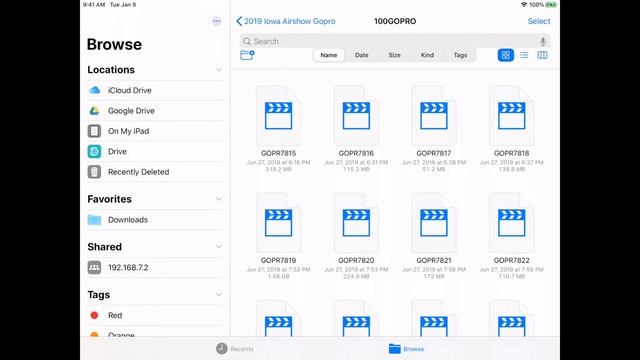Create a new folder with the folder-plus icon
Viewport: 640px width, 360px height.
point(247,55)
